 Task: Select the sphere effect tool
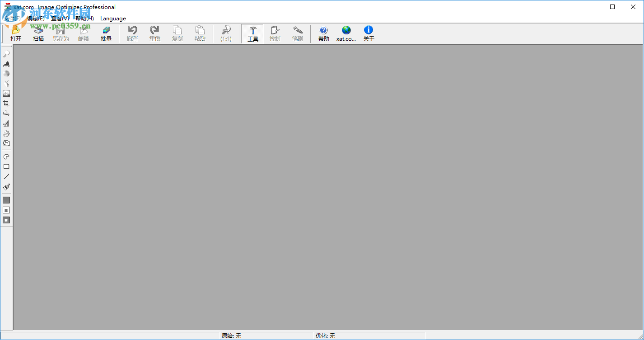6,73
